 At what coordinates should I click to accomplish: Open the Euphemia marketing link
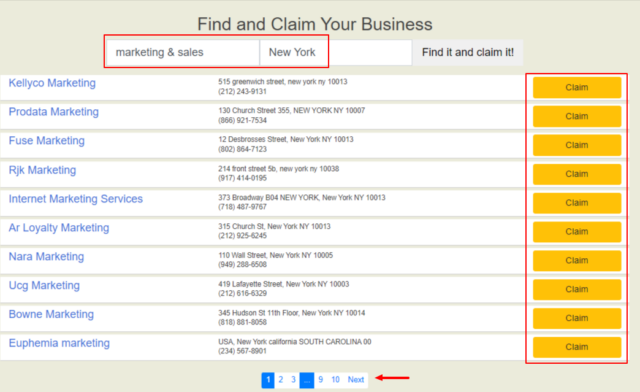point(59,343)
